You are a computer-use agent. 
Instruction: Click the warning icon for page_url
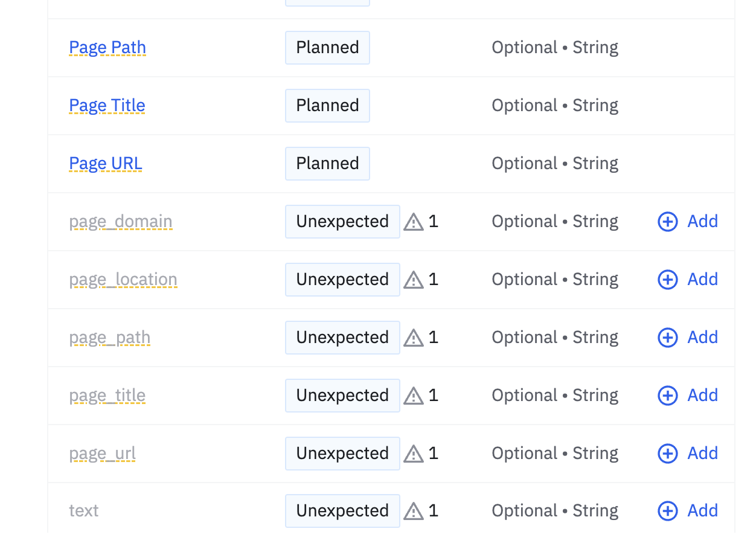click(414, 454)
